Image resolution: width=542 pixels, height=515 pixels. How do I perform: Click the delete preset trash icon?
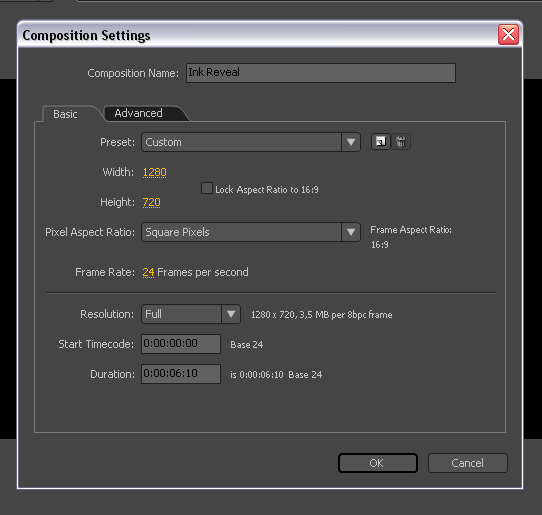[401, 142]
